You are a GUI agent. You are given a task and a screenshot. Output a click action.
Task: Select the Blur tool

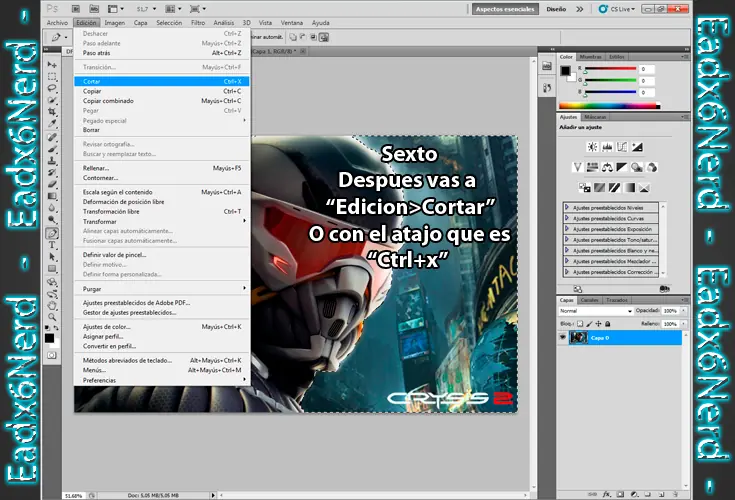coord(52,208)
